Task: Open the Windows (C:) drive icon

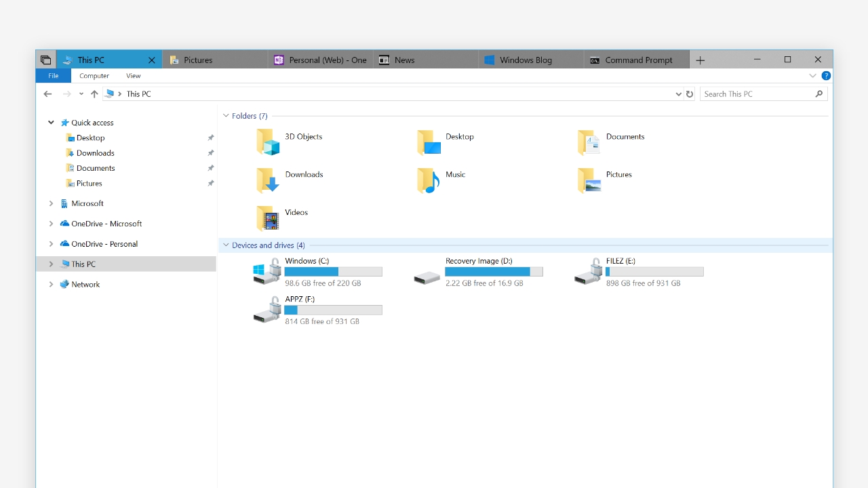Action: point(267,272)
